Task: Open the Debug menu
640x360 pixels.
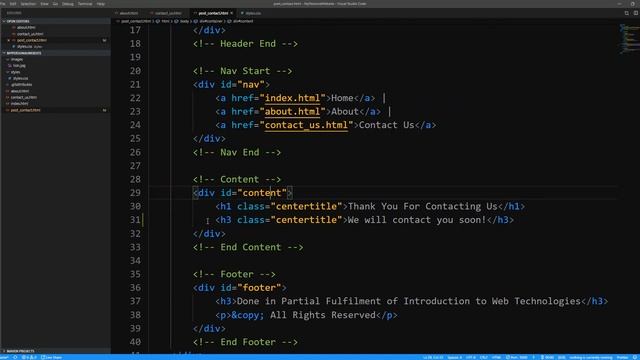Action: (x=68, y=4)
